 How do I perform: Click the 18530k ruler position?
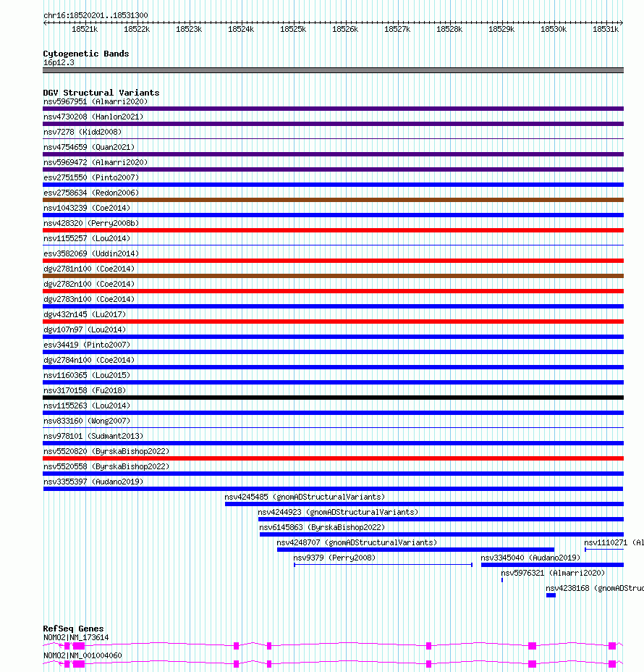554,29
